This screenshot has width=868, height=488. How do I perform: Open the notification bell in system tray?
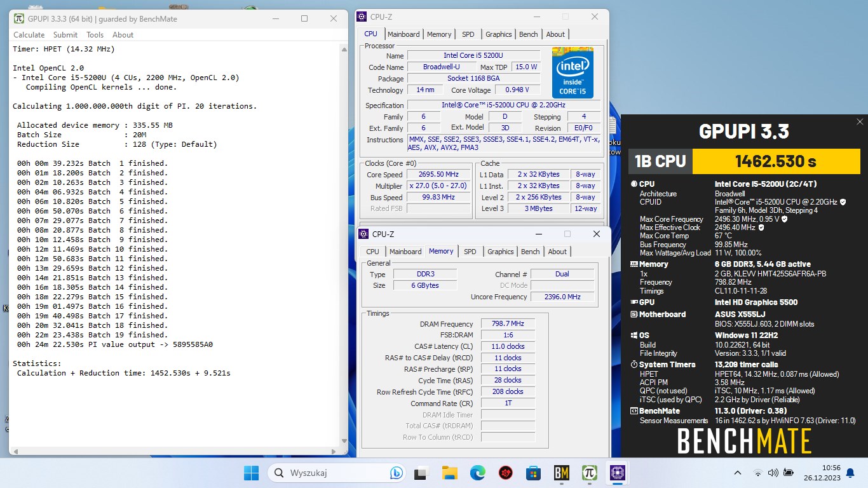[x=850, y=473]
